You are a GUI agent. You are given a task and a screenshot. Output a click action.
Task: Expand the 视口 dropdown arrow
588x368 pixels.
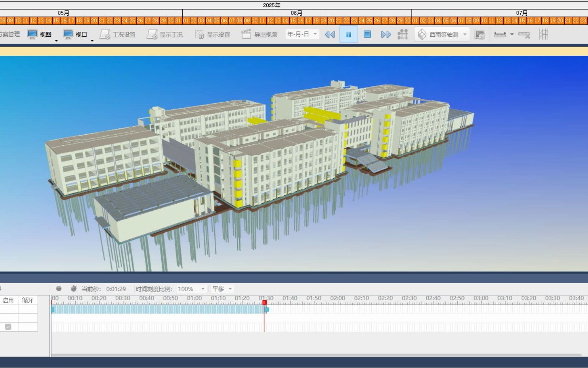click(92, 41)
